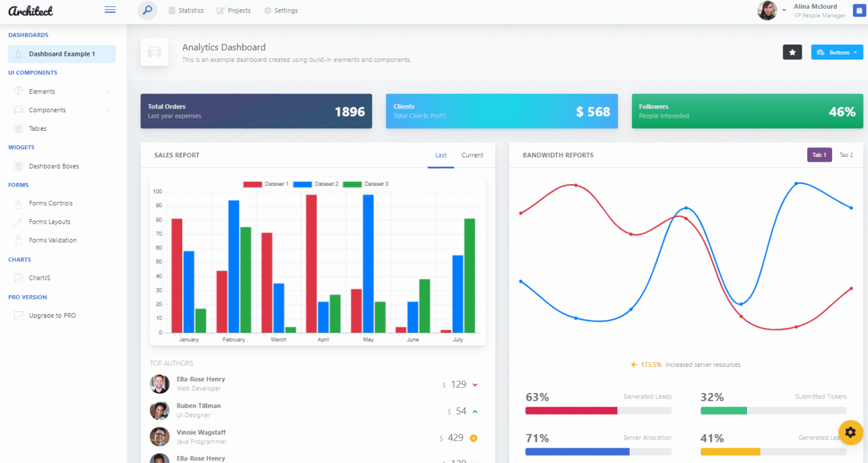
Task: Toggle the hamburger sidebar menu icon
Action: pyautogui.click(x=110, y=10)
